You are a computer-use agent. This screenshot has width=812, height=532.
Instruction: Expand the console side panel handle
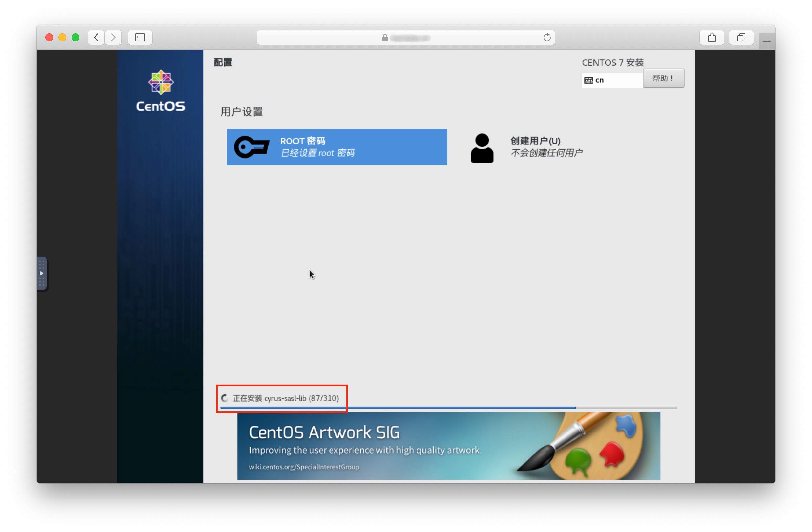click(x=42, y=273)
